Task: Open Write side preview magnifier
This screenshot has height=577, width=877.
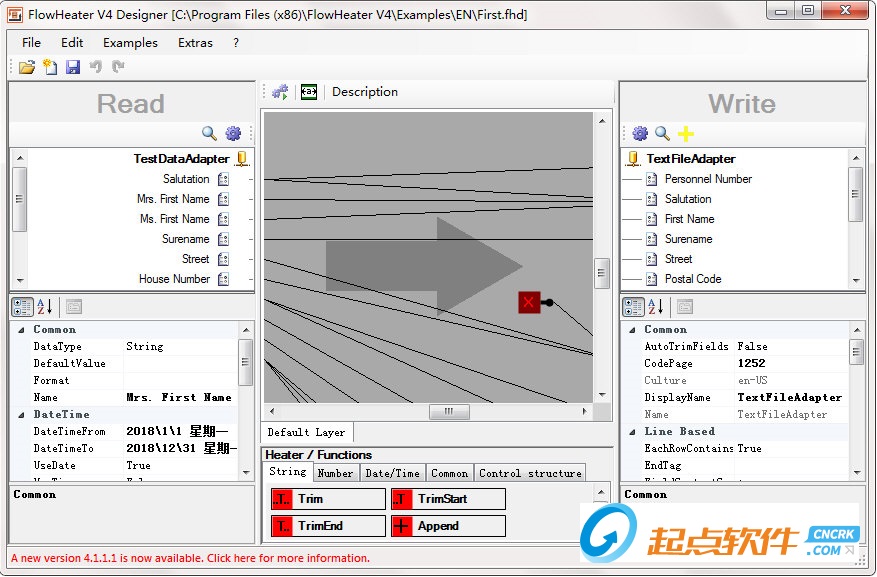Action: [662, 133]
